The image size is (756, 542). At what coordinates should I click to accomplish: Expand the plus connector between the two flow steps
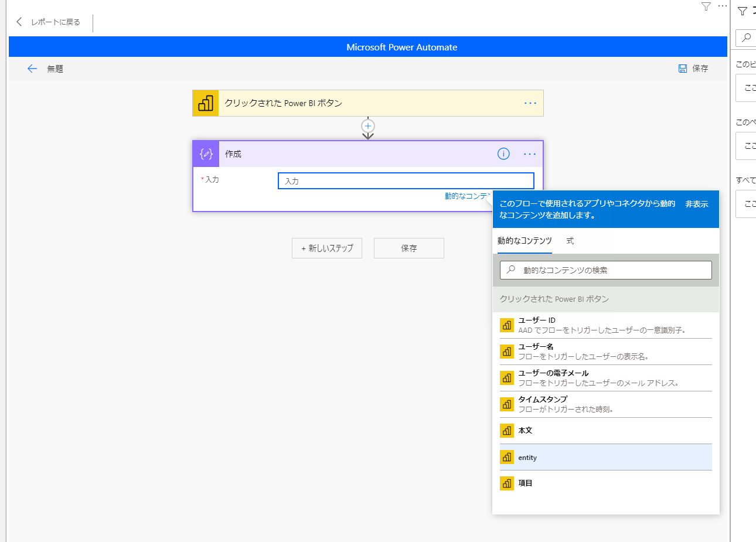[367, 126]
